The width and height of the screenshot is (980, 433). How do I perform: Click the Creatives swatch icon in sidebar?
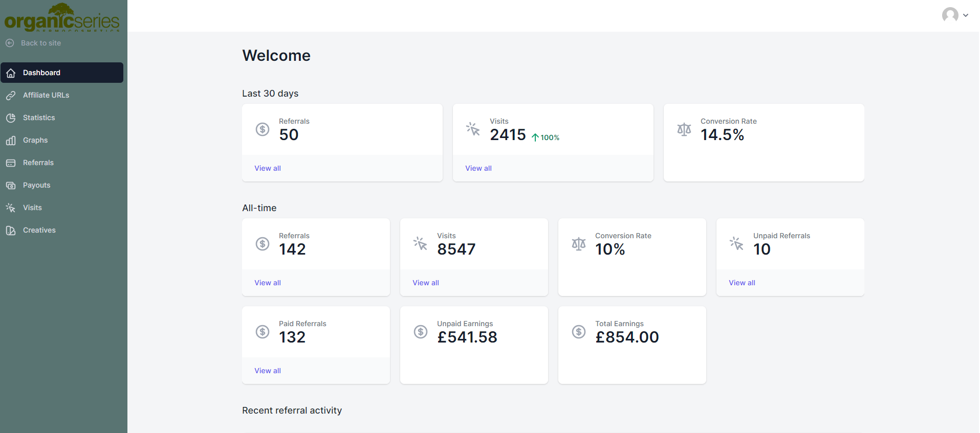coord(11,231)
